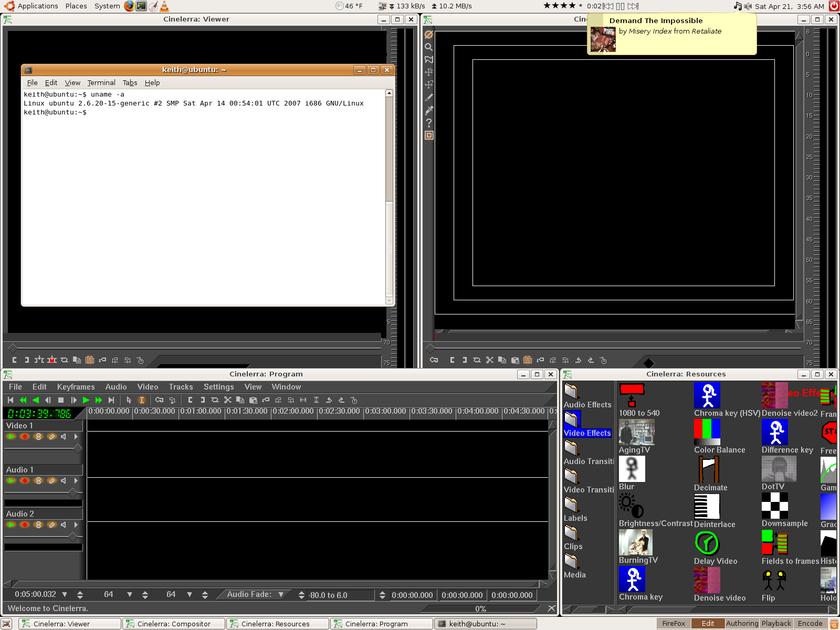Expand the Video 1 track patchbay
The image size is (840, 630).
pyautogui.click(x=76, y=437)
